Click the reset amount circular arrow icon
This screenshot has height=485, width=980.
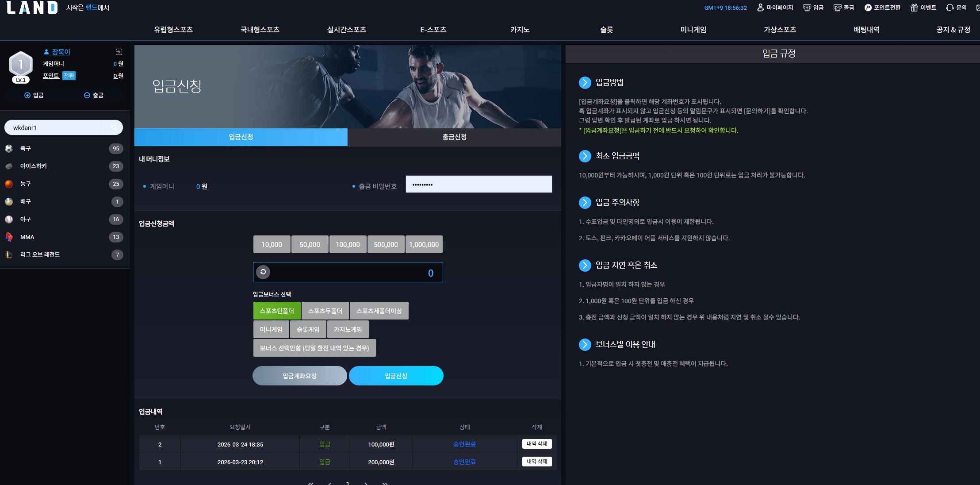(263, 272)
